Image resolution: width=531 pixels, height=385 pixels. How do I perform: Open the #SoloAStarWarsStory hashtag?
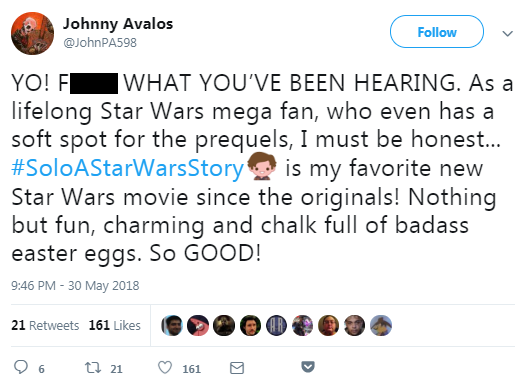pyautogui.click(x=127, y=168)
